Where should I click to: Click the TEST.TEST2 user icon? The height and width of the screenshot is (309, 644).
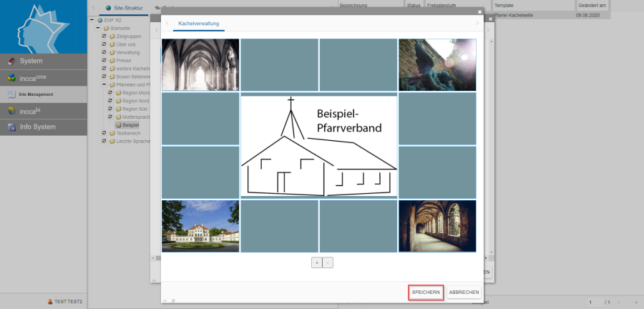pos(49,302)
